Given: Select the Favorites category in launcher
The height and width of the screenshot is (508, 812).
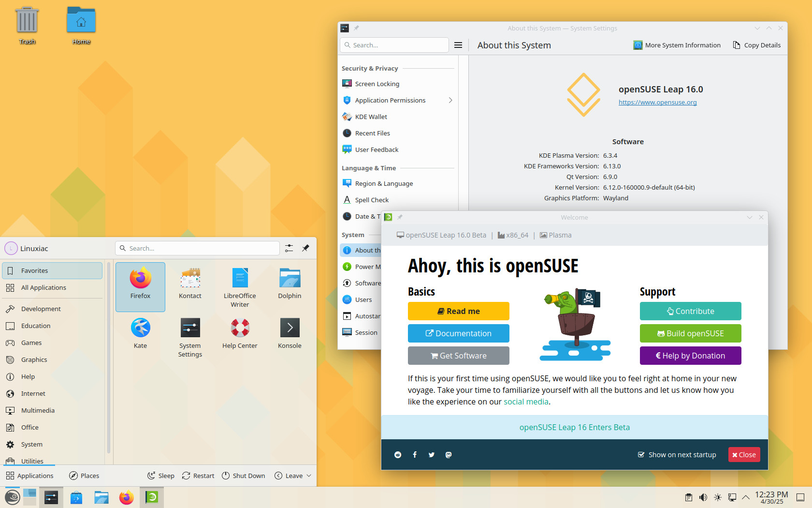Looking at the screenshot, I should click(52, 270).
